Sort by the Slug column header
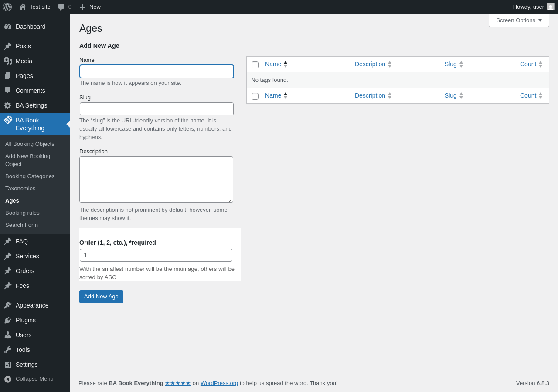 point(451,64)
